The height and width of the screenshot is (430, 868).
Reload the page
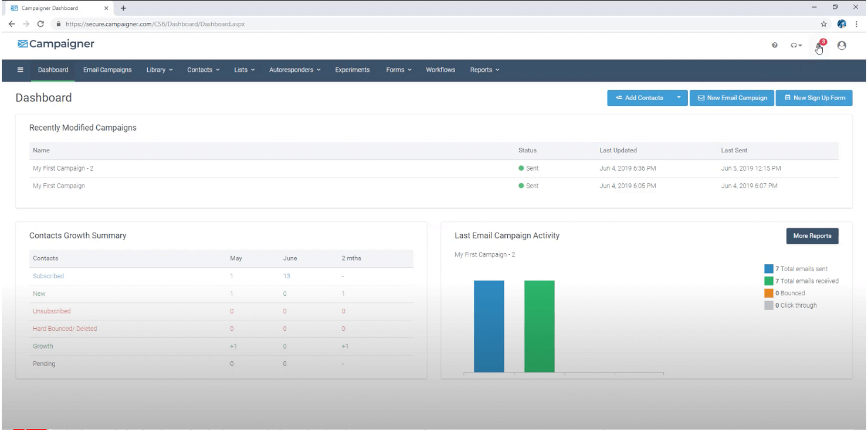[40, 24]
